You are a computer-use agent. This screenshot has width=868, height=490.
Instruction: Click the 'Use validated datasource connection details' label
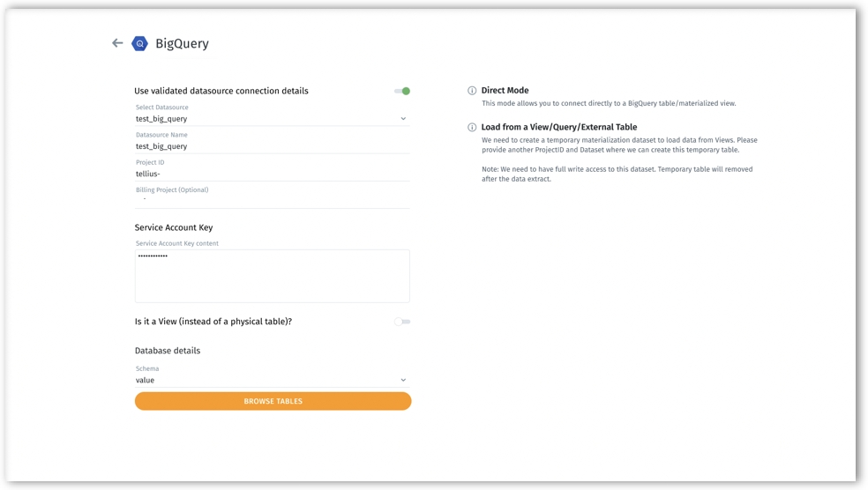click(x=221, y=91)
